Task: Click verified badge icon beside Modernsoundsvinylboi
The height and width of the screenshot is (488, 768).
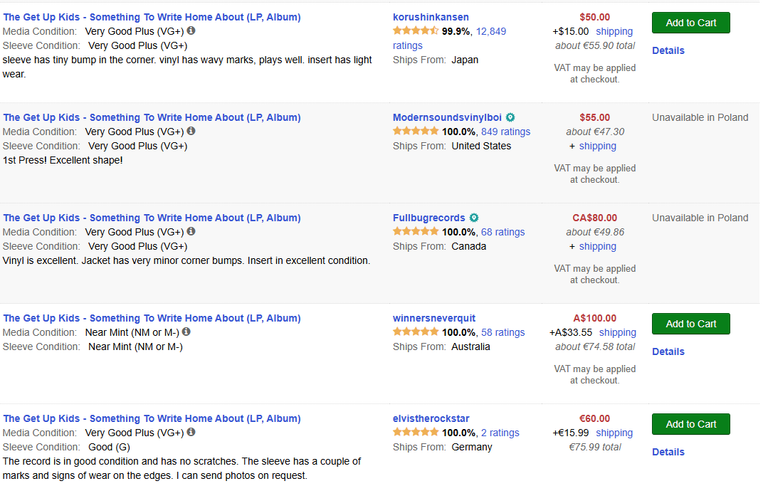Action: point(510,118)
